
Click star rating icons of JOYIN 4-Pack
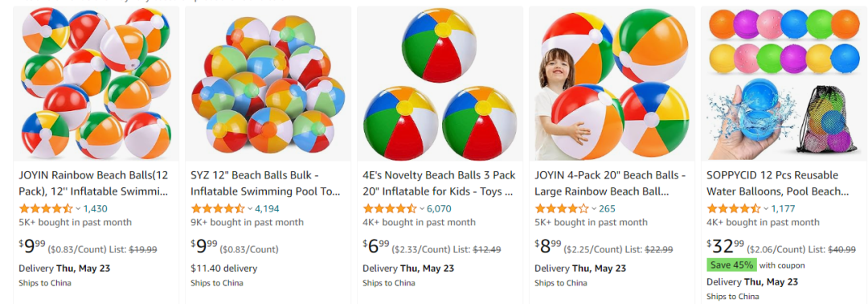coord(561,209)
